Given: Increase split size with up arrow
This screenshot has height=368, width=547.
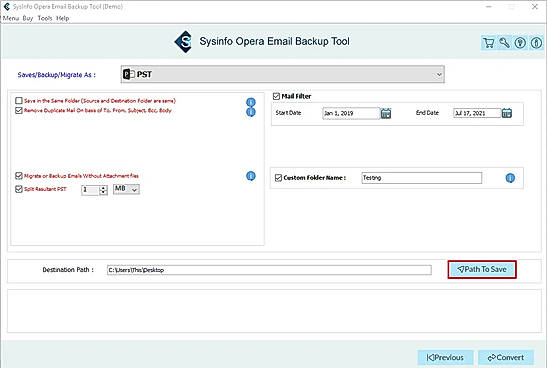Looking at the screenshot, I should (103, 188).
